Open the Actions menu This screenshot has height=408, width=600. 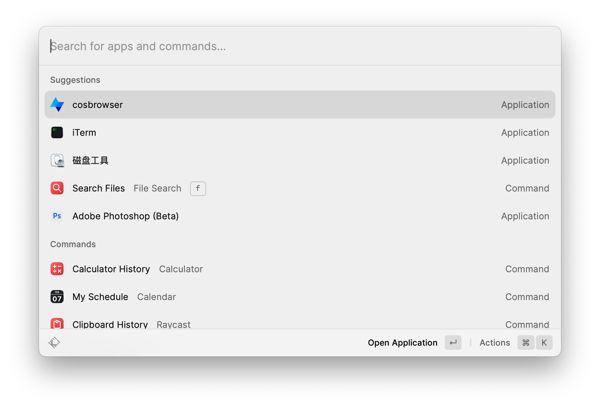[494, 343]
